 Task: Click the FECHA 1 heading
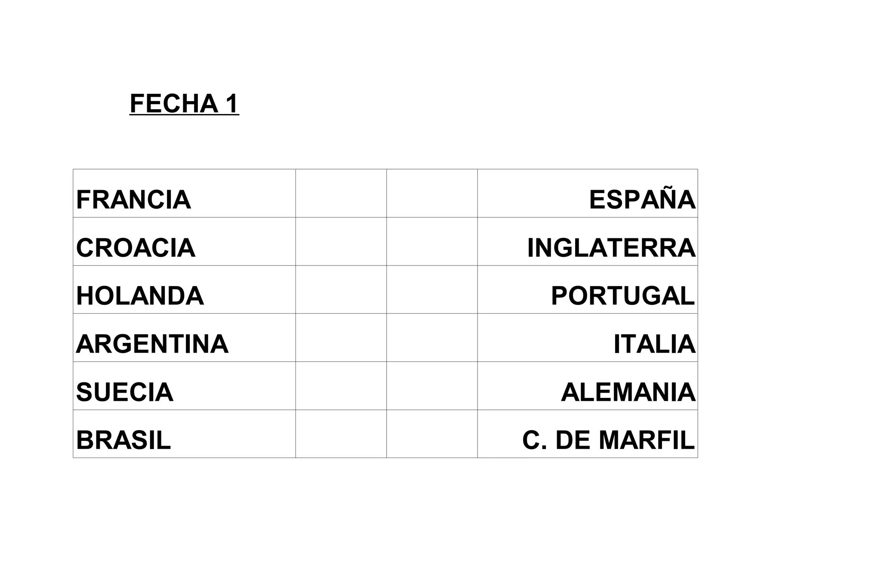(184, 104)
